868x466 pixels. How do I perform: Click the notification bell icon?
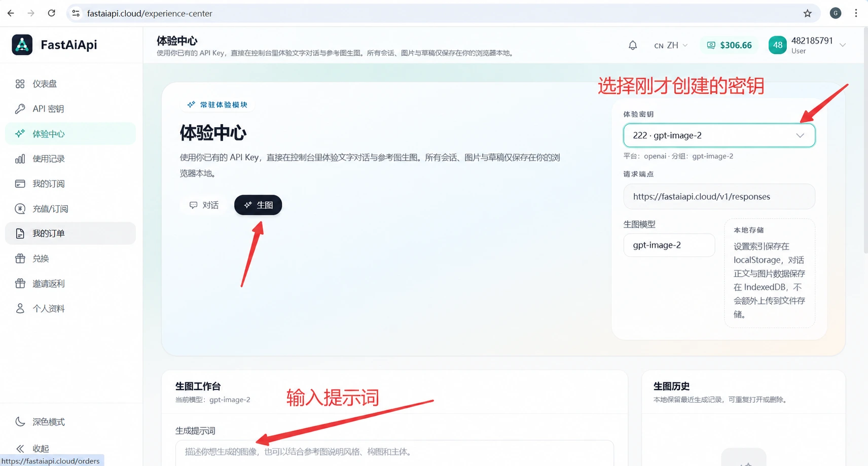[x=633, y=45]
